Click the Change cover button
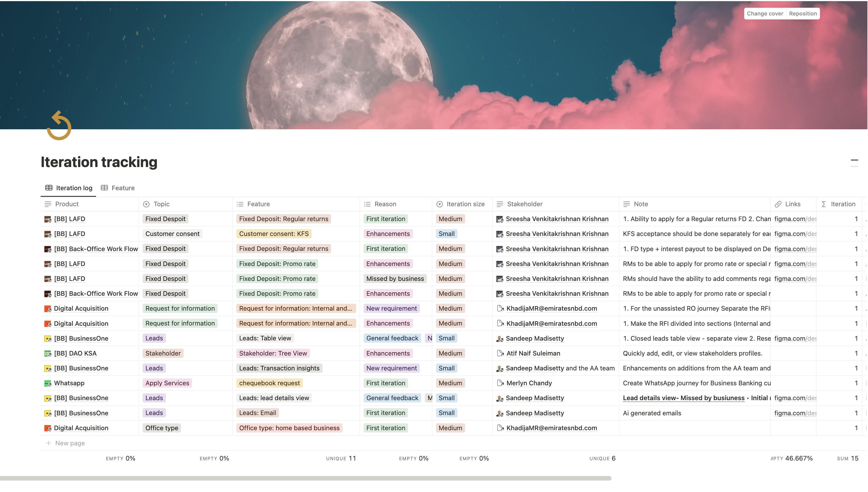 pos(765,13)
